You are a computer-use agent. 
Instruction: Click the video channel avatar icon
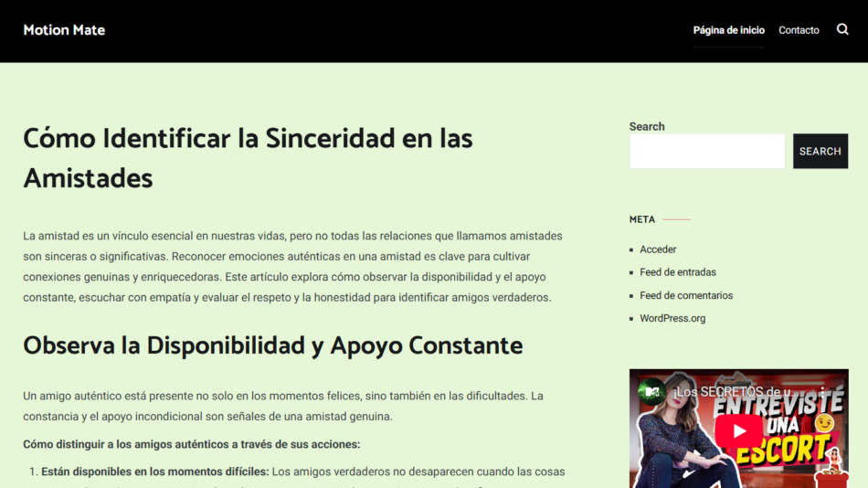pos(651,391)
